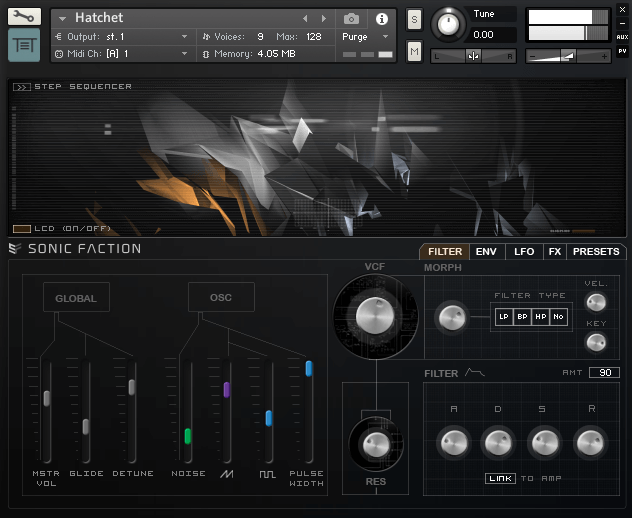632x518 pixels.
Task: Open the AUX sends panel
Action: click(622, 37)
